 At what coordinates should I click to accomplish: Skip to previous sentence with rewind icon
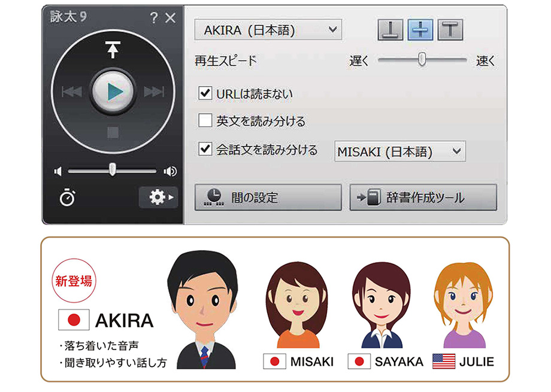(72, 92)
